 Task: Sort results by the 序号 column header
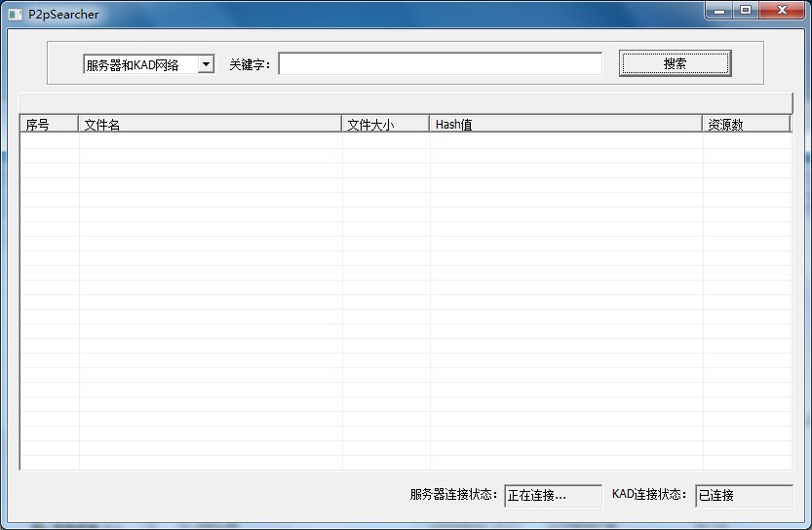(x=49, y=124)
